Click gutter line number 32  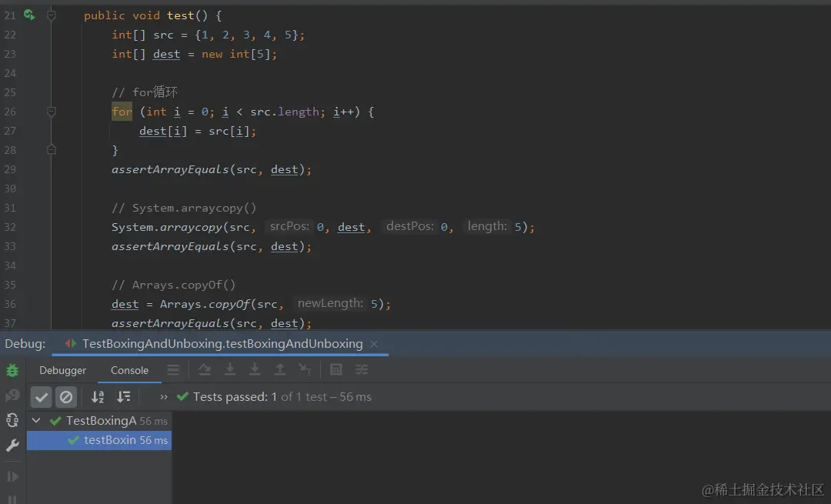(10, 227)
